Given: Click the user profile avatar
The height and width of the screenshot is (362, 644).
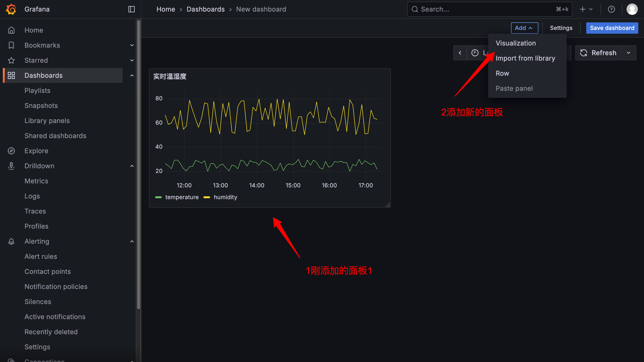Looking at the screenshot, I should pos(632,9).
